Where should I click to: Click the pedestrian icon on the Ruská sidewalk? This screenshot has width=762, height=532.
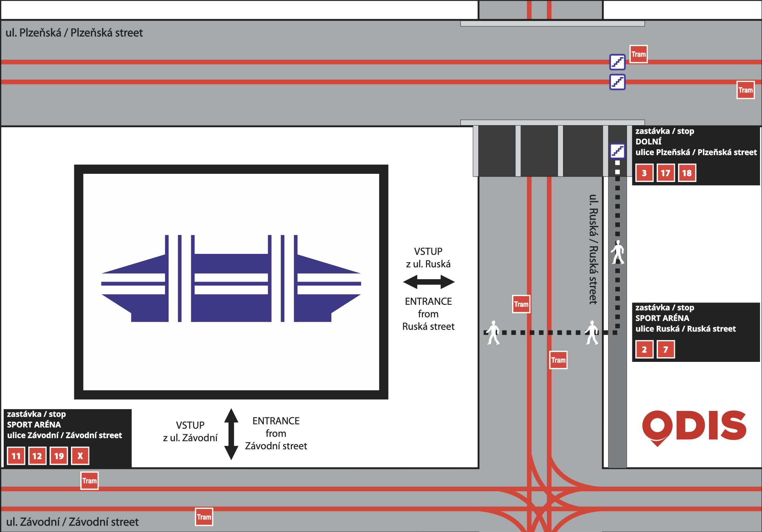(x=617, y=252)
